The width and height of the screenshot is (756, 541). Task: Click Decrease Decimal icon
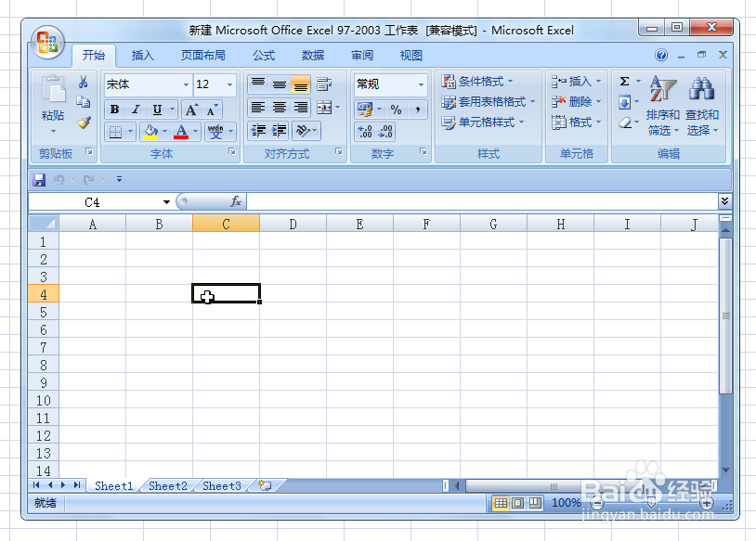point(385,131)
